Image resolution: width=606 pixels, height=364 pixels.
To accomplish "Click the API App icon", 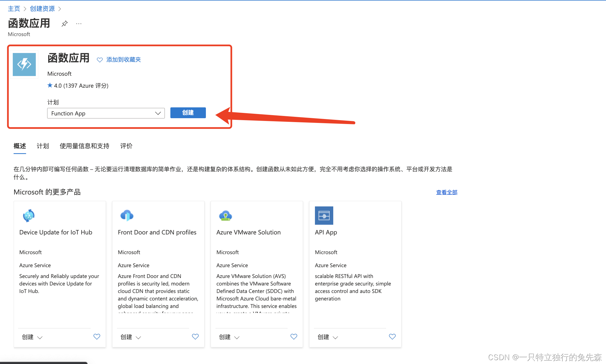I will (324, 216).
